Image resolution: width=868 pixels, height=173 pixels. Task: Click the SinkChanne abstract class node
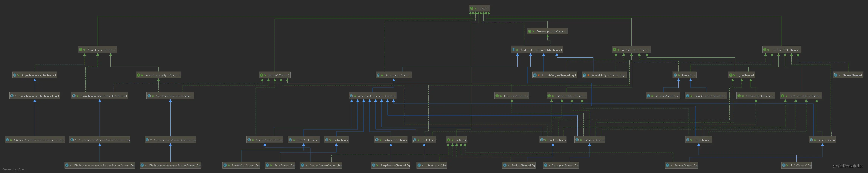[424, 140]
